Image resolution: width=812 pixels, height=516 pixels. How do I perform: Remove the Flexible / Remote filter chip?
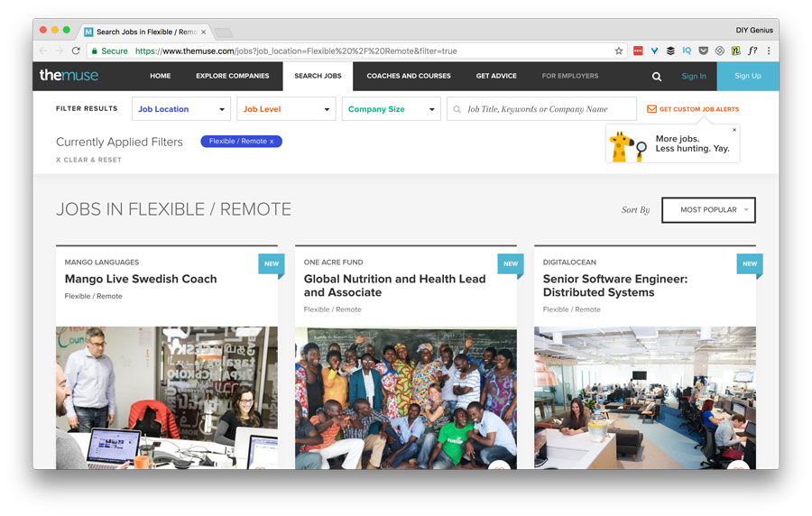272,142
